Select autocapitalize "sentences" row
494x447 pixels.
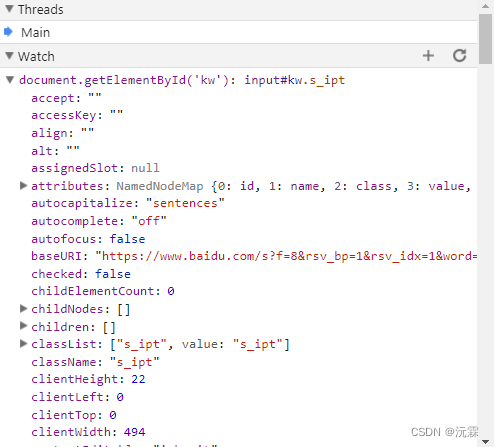128,203
